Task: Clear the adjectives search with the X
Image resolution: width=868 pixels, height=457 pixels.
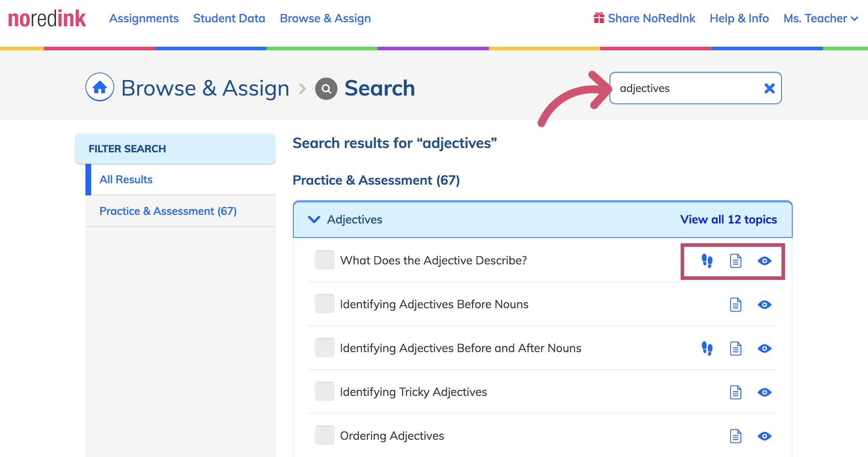Action: (769, 88)
